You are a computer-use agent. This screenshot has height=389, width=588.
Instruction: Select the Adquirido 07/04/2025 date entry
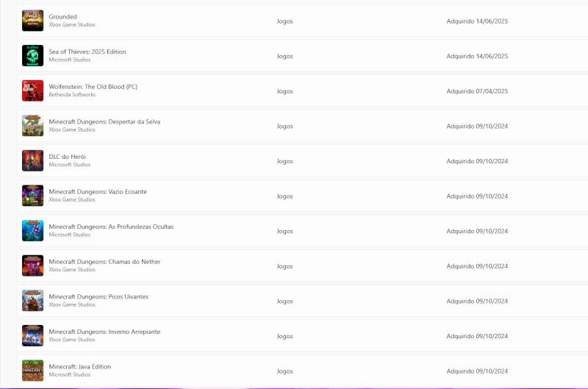477,91
